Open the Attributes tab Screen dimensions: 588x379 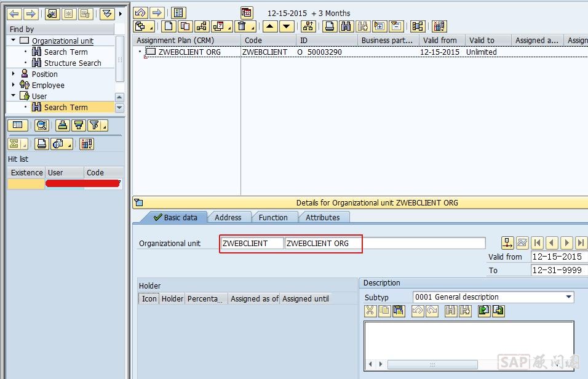point(322,217)
